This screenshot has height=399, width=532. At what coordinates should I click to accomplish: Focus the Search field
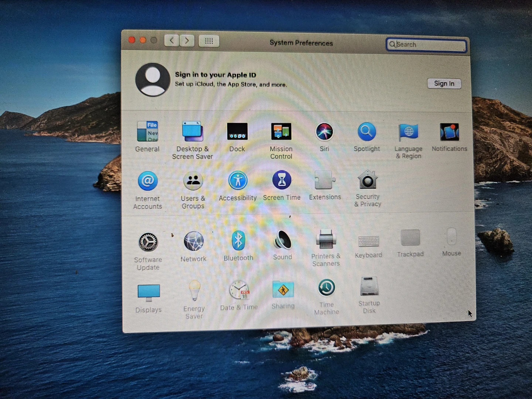(x=426, y=45)
